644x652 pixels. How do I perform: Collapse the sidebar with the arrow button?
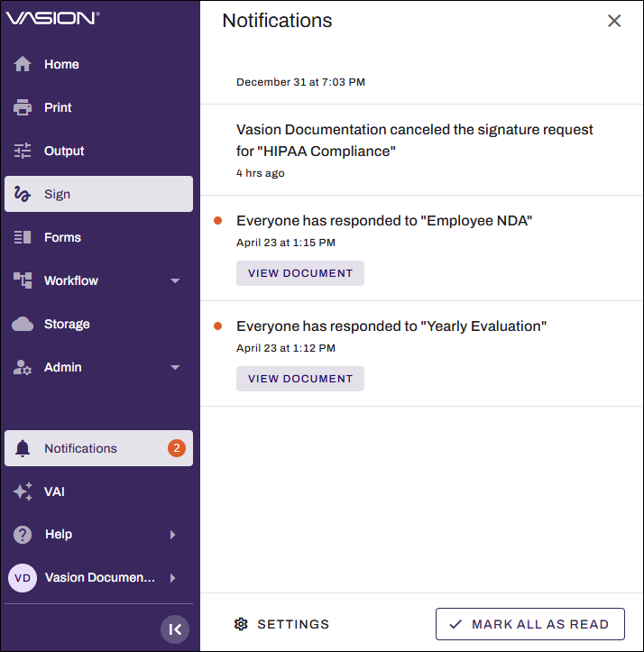(x=175, y=629)
